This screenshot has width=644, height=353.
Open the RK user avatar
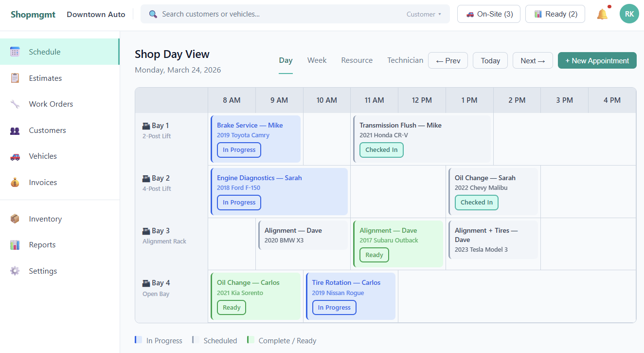[x=629, y=14]
